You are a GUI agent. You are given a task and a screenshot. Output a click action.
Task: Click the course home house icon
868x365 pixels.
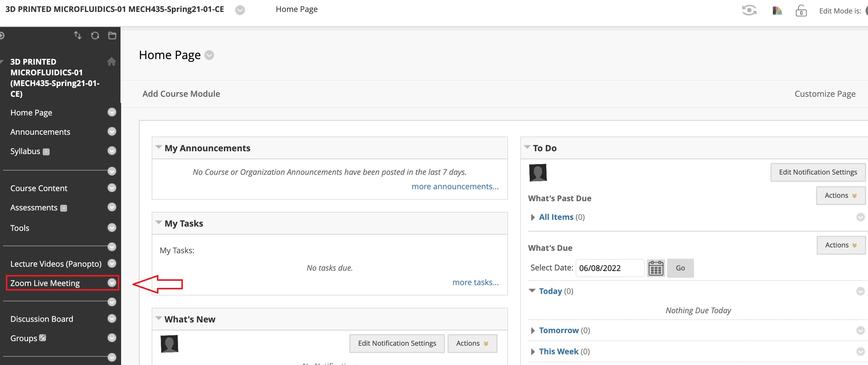coord(111,62)
